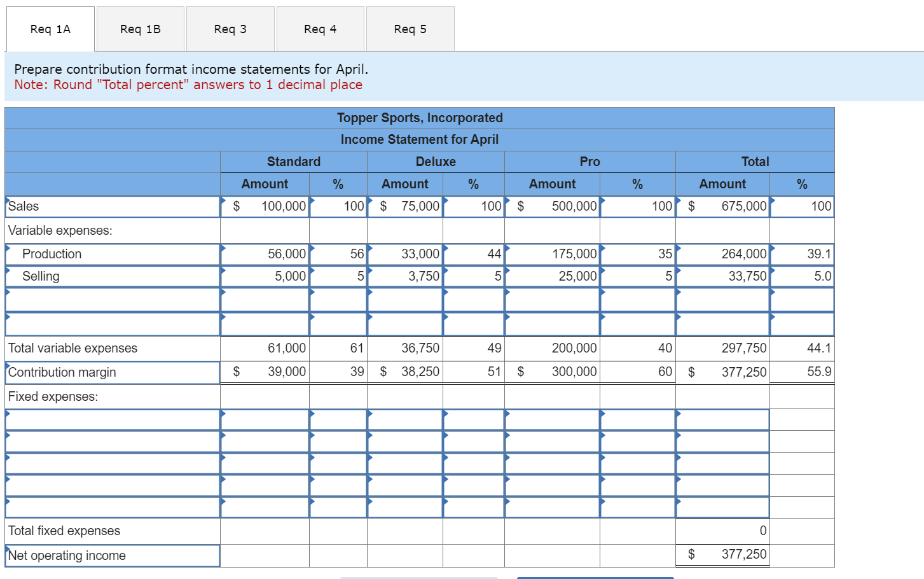Select the Pro sales amount 500,000 field
This screenshot has width=924, height=579.
coord(552,207)
